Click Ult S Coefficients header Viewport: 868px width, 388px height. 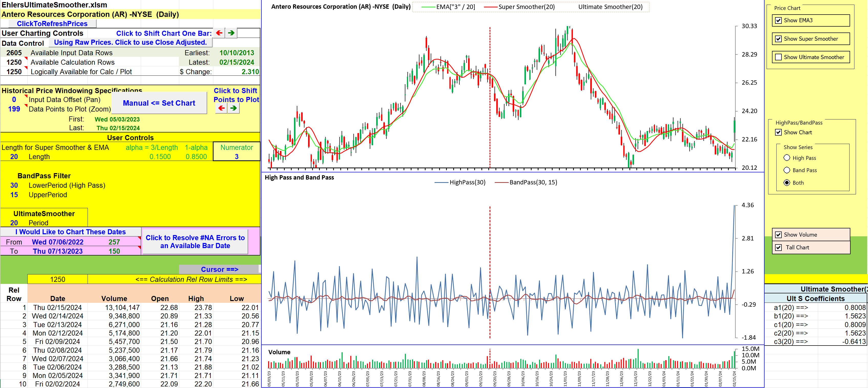(x=816, y=298)
